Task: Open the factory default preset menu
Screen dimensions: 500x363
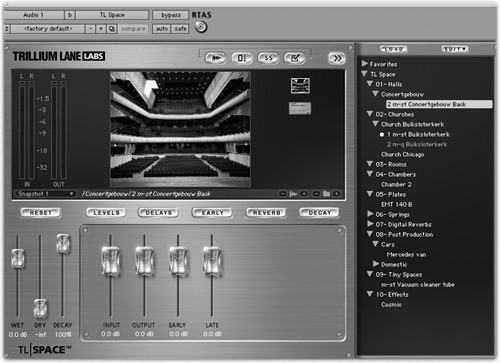Action: tap(48, 29)
